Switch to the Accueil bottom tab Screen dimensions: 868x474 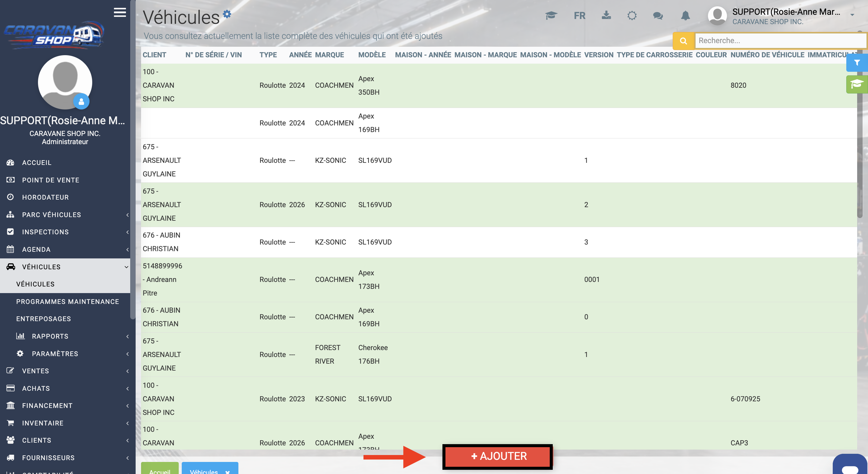[160, 468]
